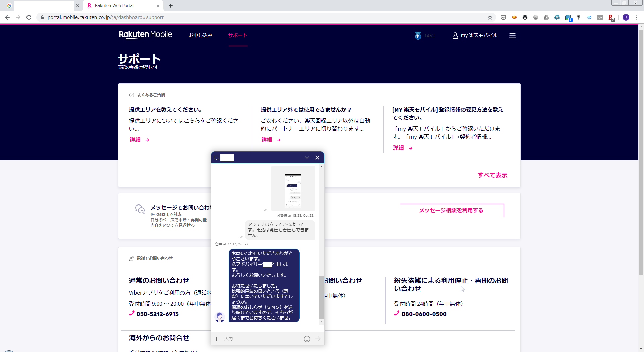The height and width of the screenshot is (352, 644).
Task: Click the chat scroll down arrow
Action: click(x=321, y=322)
